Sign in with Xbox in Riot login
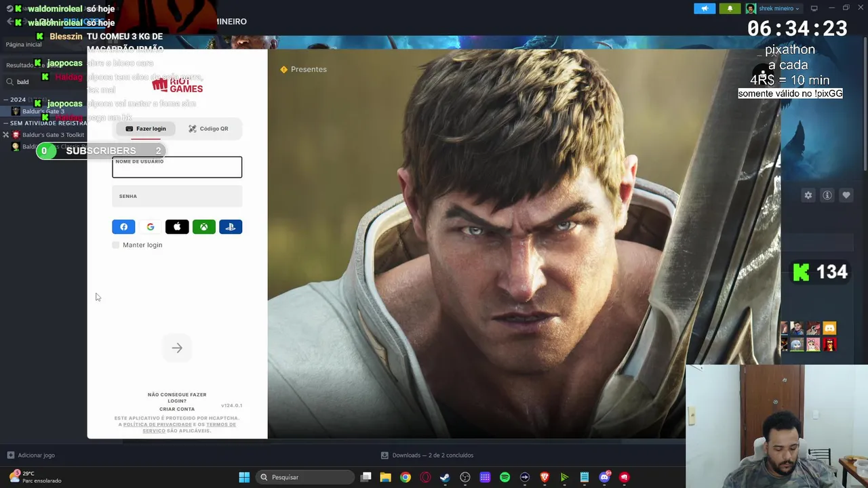The height and width of the screenshot is (488, 868). pos(204,227)
